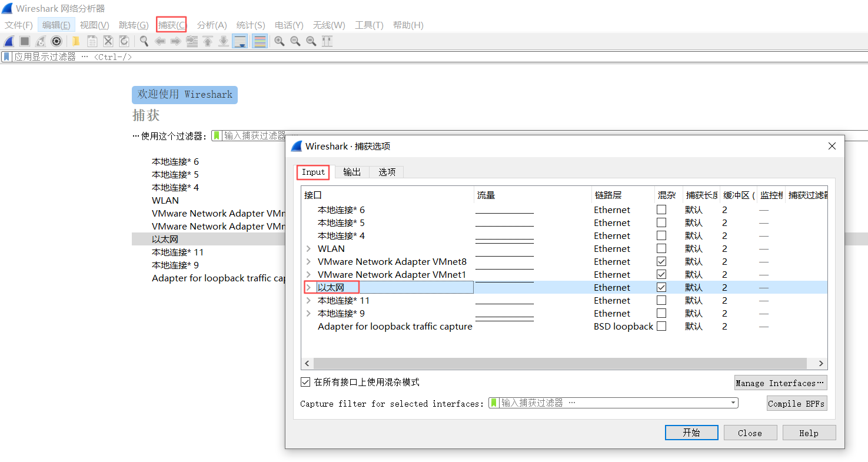Click the reload capture file icon

tap(124, 41)
